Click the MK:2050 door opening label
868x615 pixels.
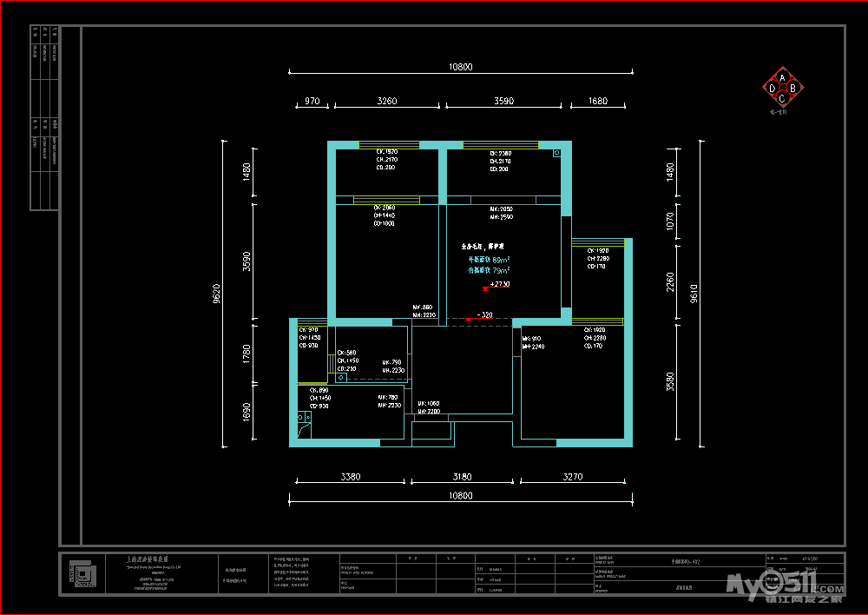(502, 209)
